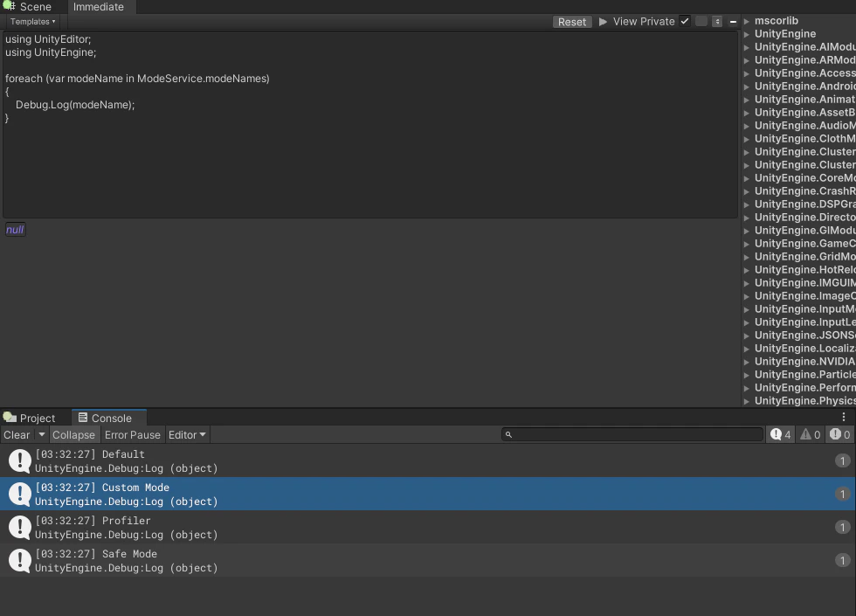Toggle Collapse in Console toolbar
The height and width of the screenshot is (616, 856).
(73, 435)
